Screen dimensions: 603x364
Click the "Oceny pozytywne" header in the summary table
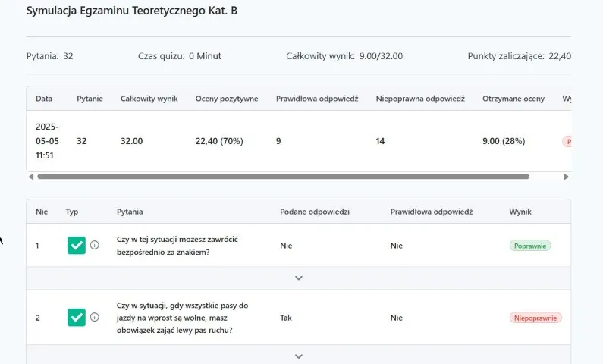(x=227, y=99)
